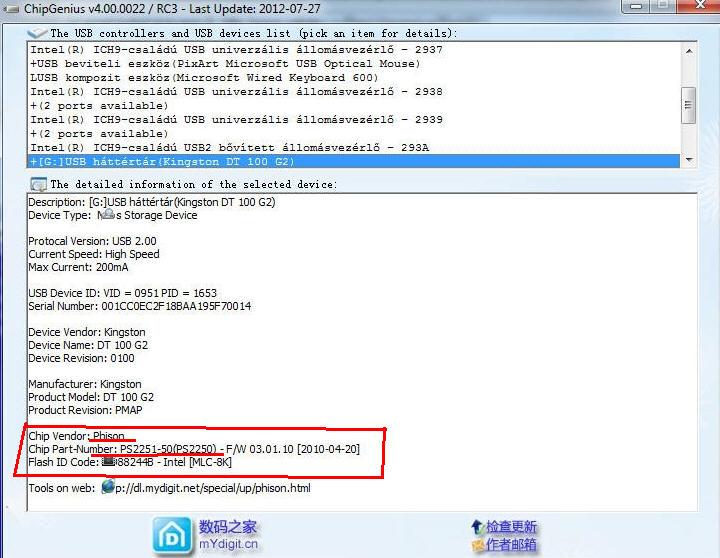The width and height of the screenshot is (720, 558).
Task: Click the flash chip icon in Flash ID Code
Action: click(109, 461)
